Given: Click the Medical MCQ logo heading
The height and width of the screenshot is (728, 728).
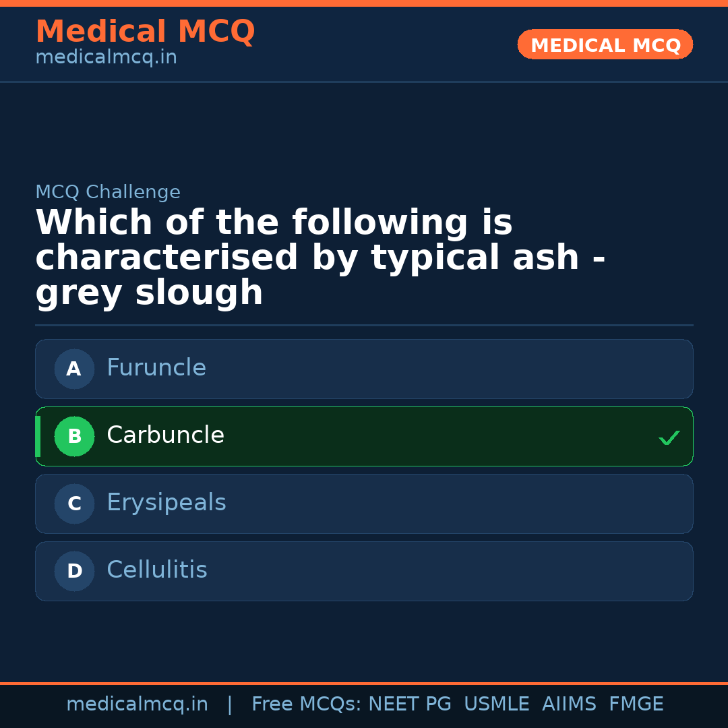Looking at the screenshot, I should coord(145,32).
